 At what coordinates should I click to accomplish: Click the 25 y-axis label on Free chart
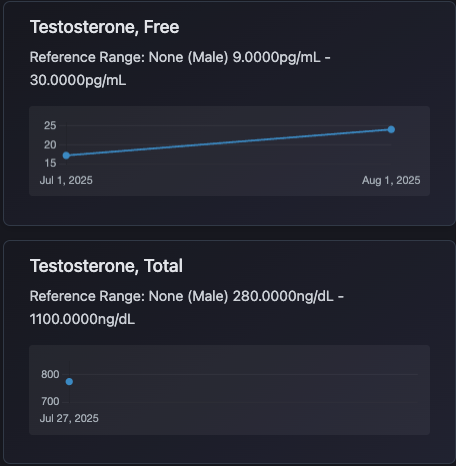pyautogui.click(x=50, y=125)
